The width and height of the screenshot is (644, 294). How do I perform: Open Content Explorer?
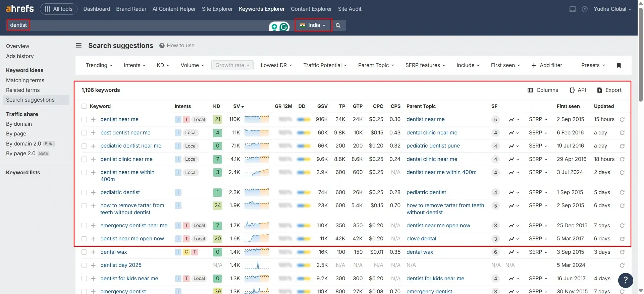(311, 9)
